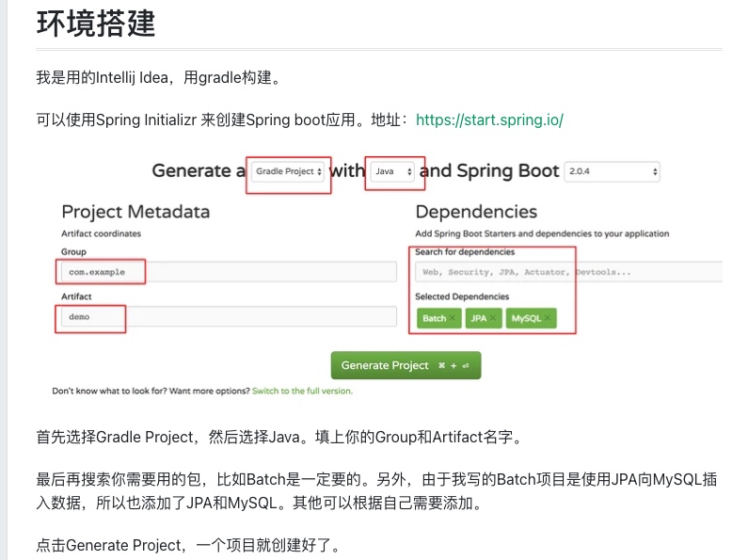
Task: Click the 环境搭建 page heading
Action: click(96, 23)
